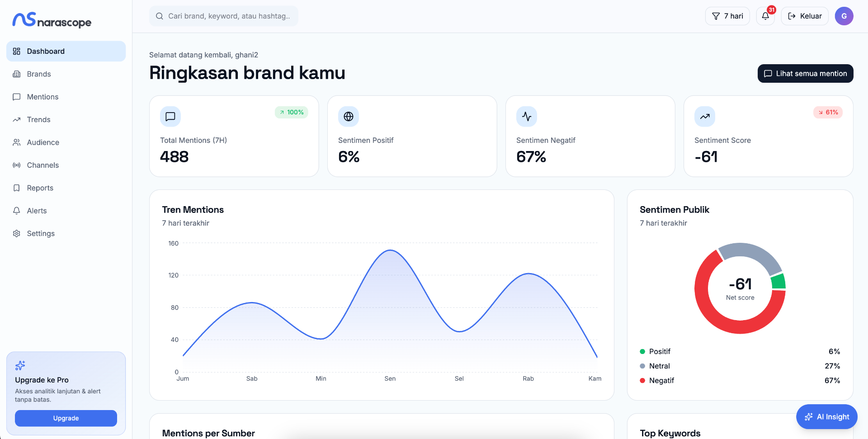The image size is (868, 439).
Task: Click the Mentions per Sumber heading
Action: (x=208, y=433)
